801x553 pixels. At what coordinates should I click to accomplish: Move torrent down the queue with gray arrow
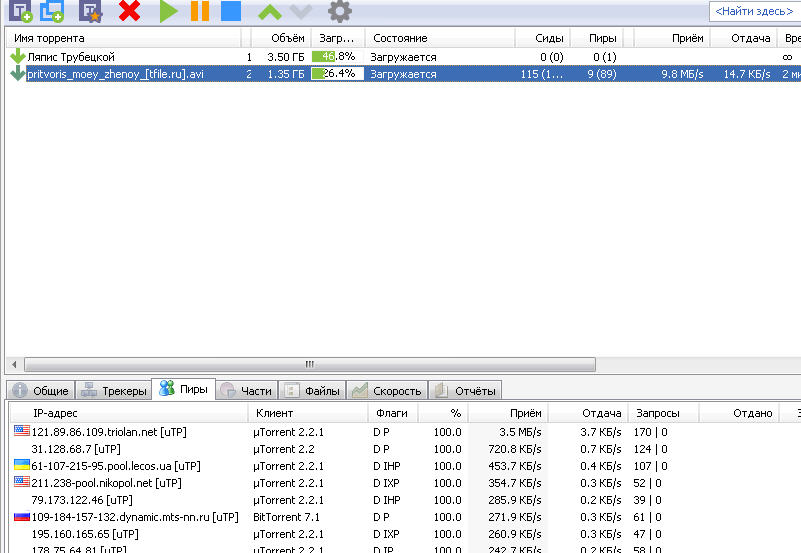pos(300,12)
